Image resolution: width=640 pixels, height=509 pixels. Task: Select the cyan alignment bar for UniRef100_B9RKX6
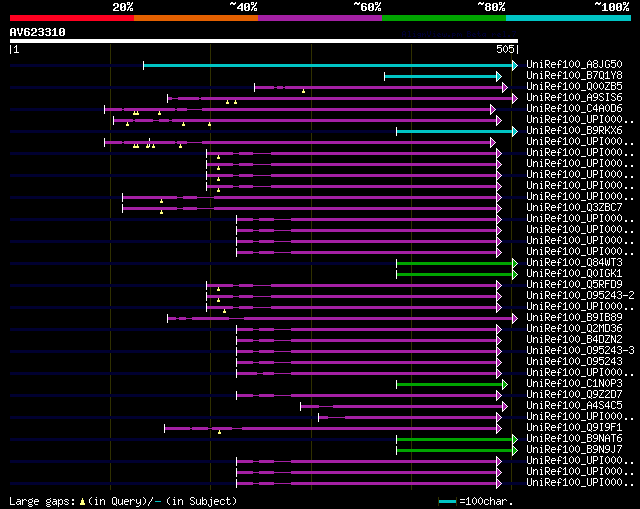[457, 131]
